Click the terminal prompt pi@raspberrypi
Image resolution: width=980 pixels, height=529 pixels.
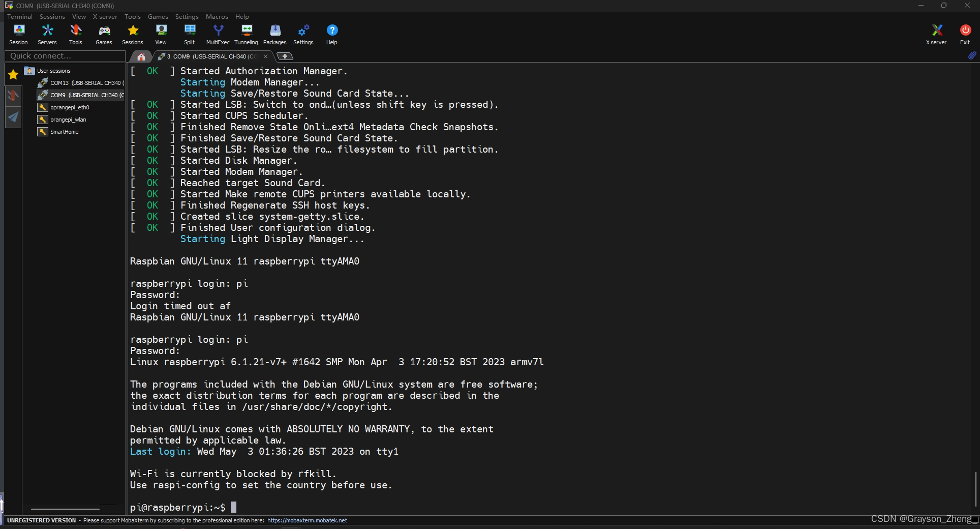pyautogui.click(x=178, y=507)
